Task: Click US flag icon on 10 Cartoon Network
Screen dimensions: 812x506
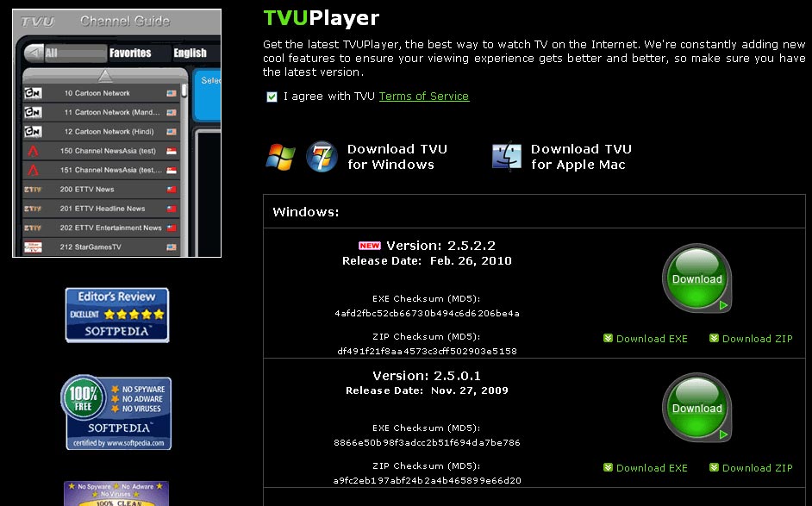Action: pos(172,93)
